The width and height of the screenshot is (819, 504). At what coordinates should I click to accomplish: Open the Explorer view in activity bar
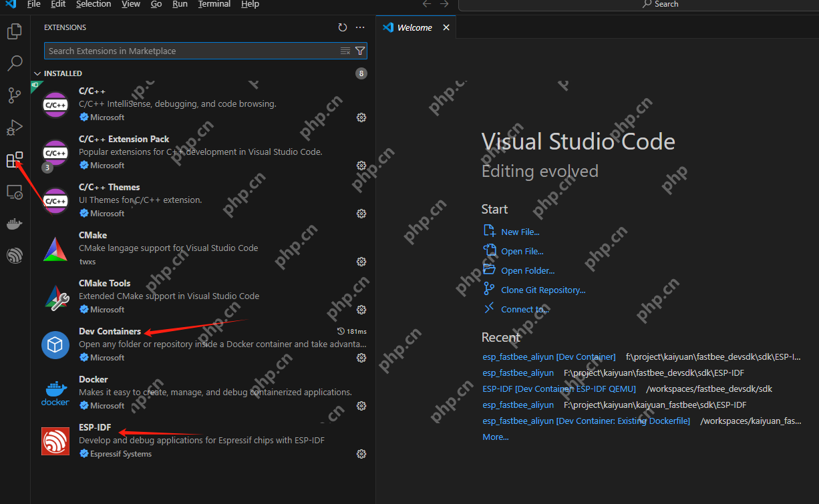pyautogui.click(x=15, y=31)
